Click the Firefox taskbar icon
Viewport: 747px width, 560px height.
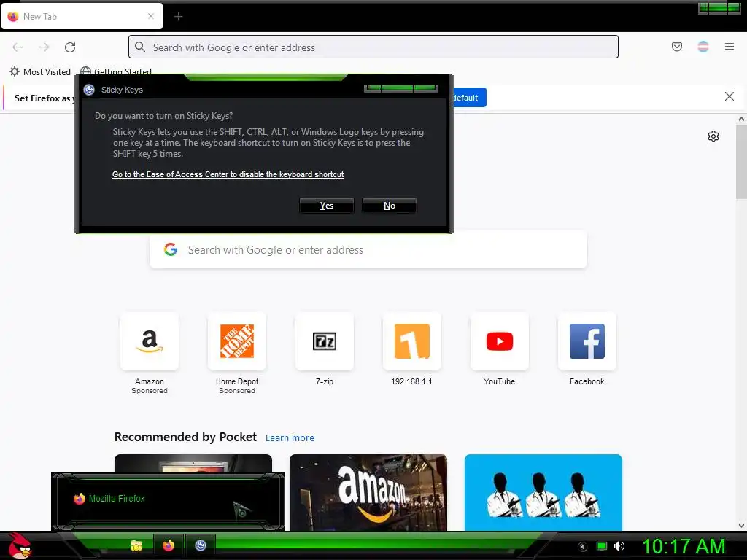coord(169,545)
